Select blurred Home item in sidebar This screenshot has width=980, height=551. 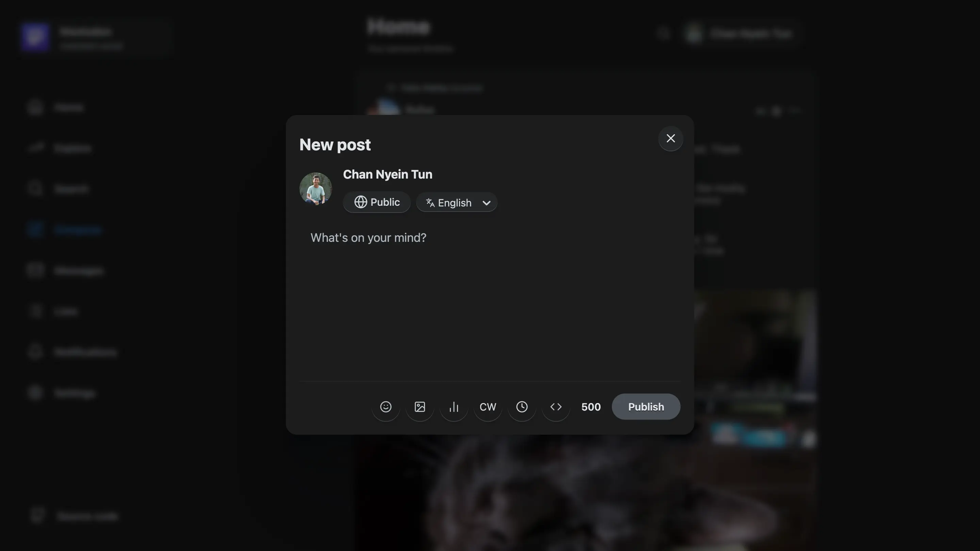[x=68, y=107]
